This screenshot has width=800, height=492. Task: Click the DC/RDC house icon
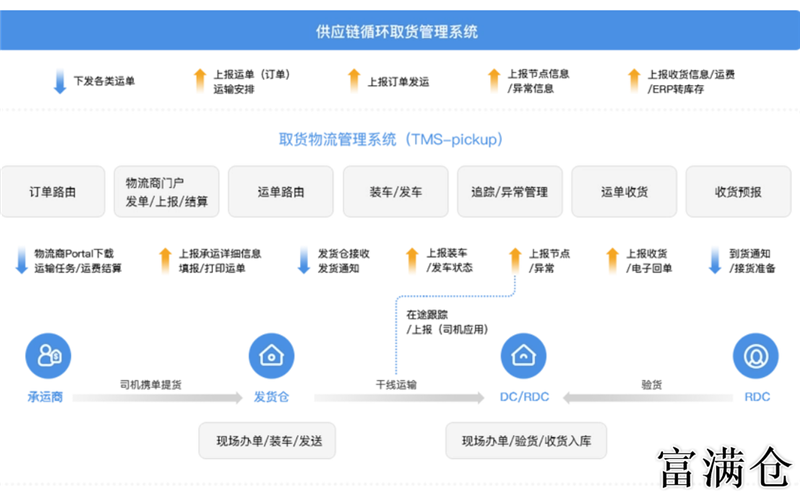(521, 355)
